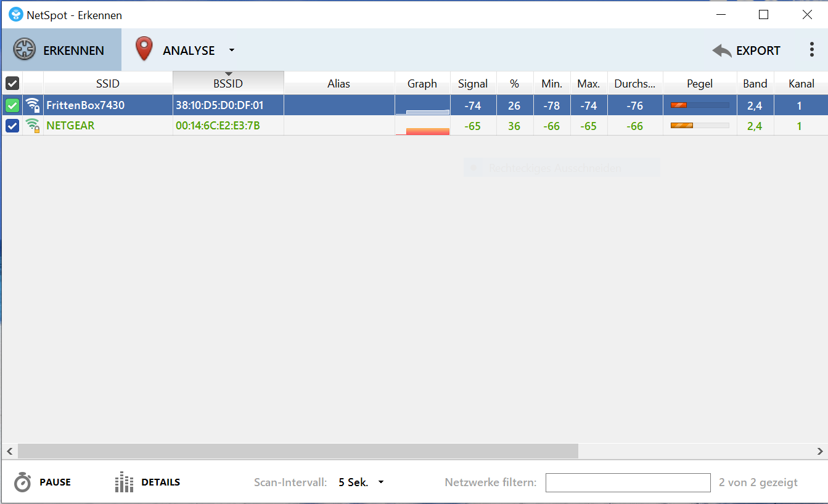
Task: Sort by the Signal column header
Action: [473, 84]
